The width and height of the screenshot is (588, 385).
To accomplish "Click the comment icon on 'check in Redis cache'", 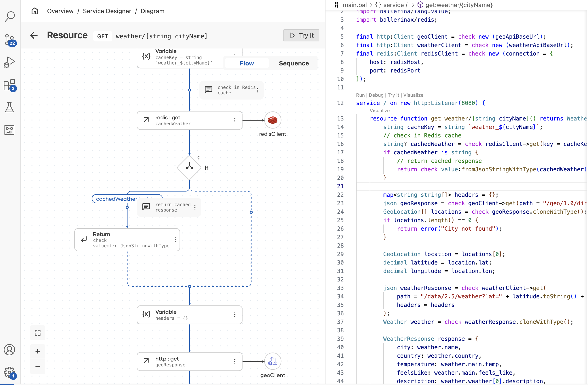I will [x=209, y=89].
